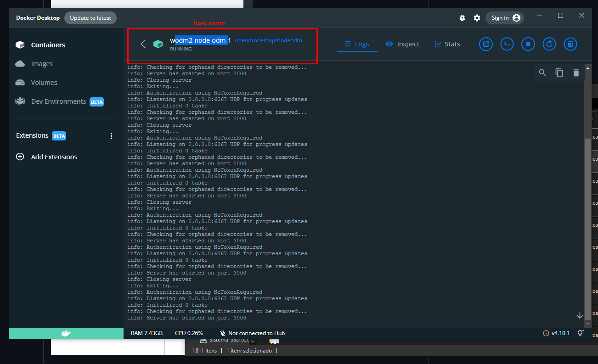Open the bug report icon
The width and height of the screenshot is (598, 364).
(x=462, y=17)
